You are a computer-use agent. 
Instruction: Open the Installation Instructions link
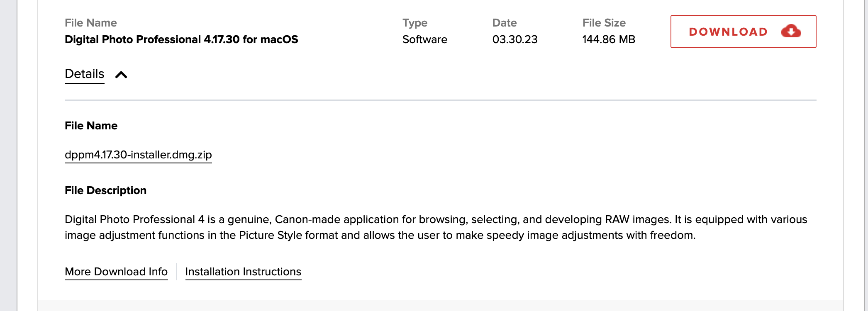(243, 272)
